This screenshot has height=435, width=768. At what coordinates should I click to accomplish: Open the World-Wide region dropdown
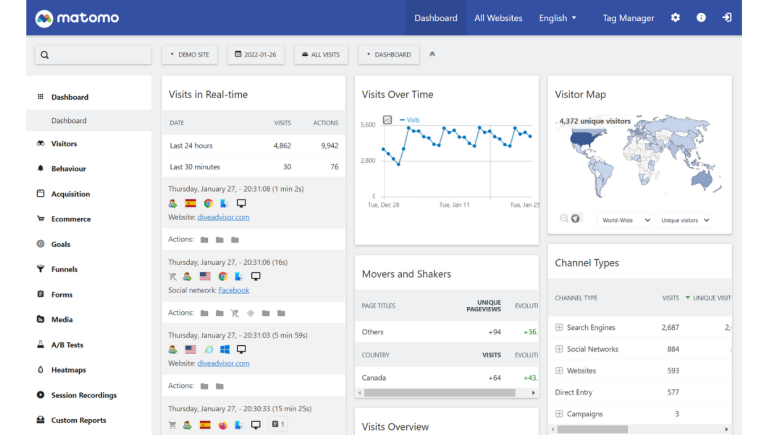(x=626, y=219)
